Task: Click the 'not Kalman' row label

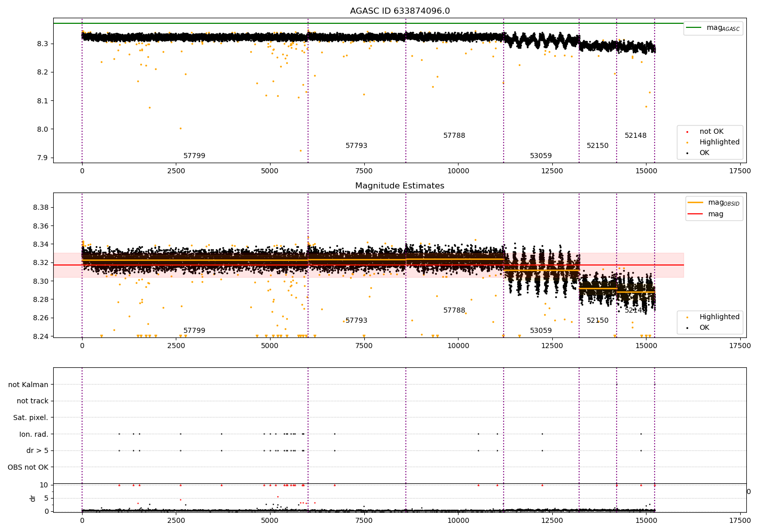Action: click(28, 385)
